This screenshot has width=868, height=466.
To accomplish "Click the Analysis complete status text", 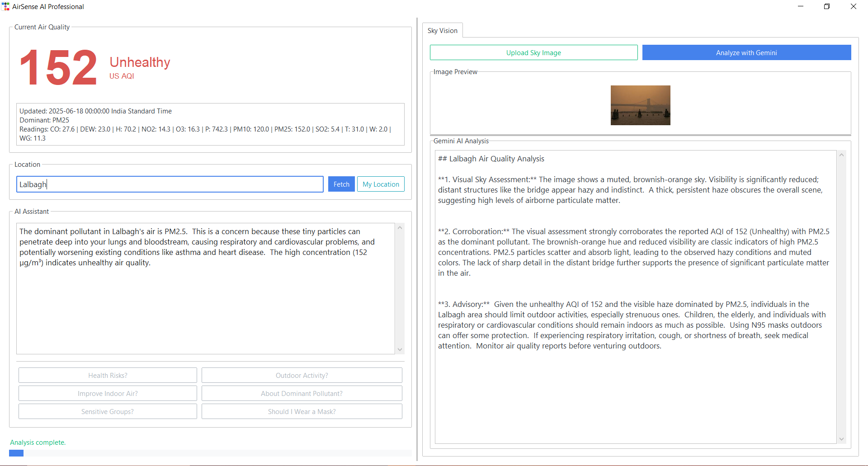I will pyautogui.click(x=38, y=442).
